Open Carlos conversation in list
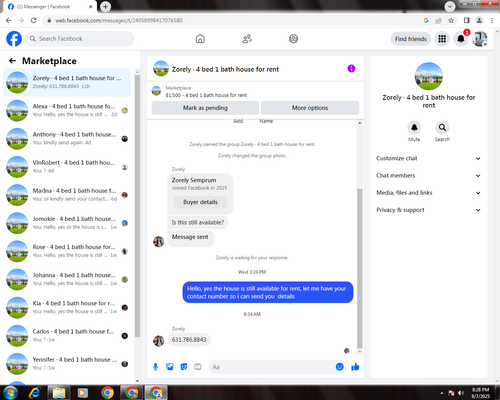Viewport: 500px width, 400px height. [x=67, y=336]
